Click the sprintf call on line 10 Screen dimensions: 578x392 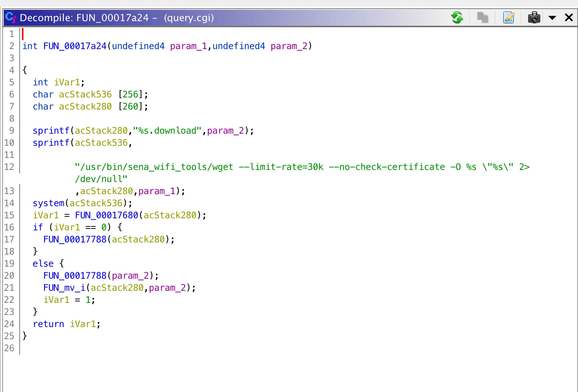51,143
